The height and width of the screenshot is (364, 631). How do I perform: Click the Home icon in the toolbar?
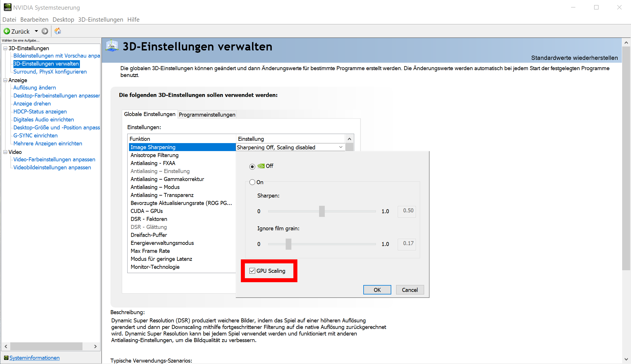[x=58, y=31]
